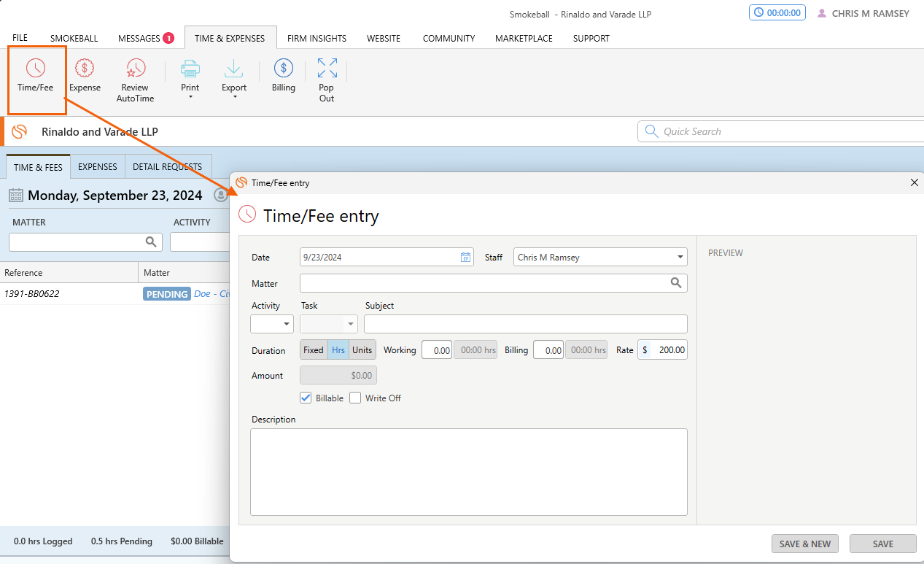Image resolution: width=924 pixels, height=564 pixels.
Task: Open the date picker in the Date field
Action: click(465, 257)
